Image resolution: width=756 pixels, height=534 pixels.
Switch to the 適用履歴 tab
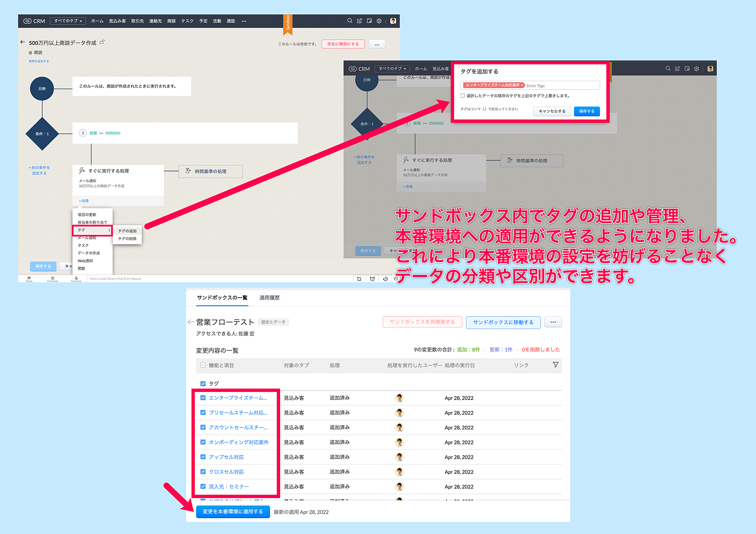[269, 298]
